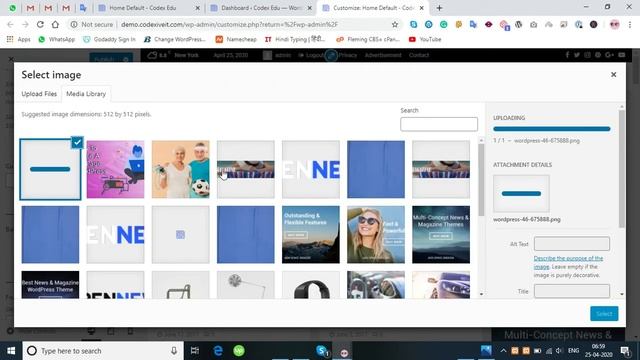Click the Windows taskbar search box
The height and width of the screenshot is (360, 640).
[x=102, y=351]
